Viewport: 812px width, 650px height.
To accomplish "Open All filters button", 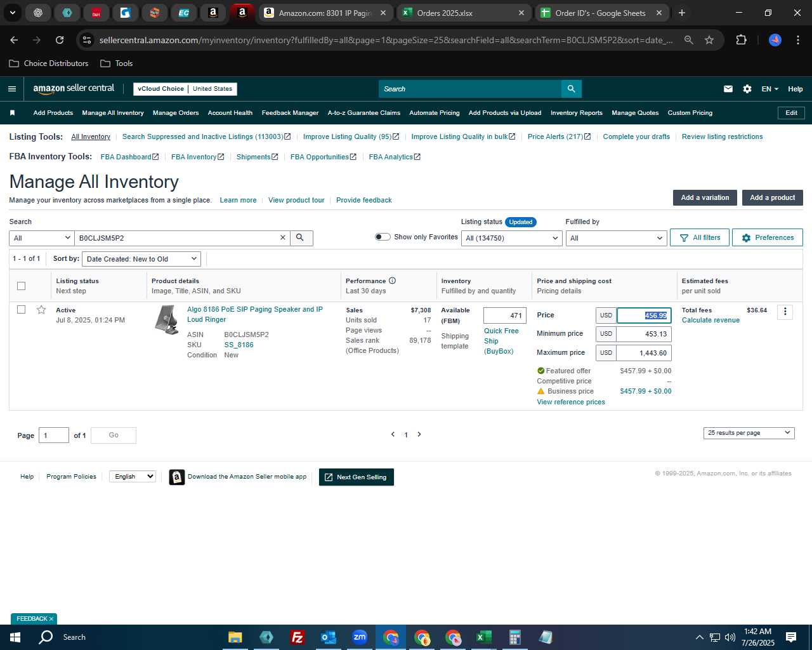I will tap(700, 237).
